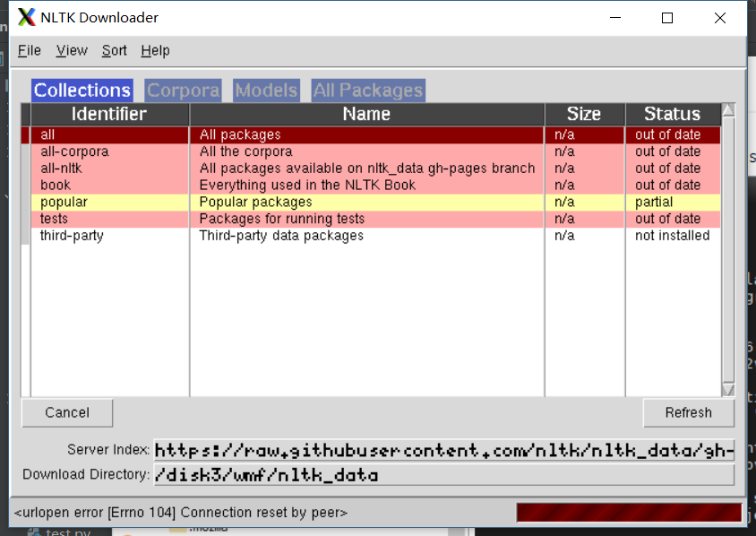This screenshot has height=536, width=756.
Task: Open the Help menu
Action: 155,51
